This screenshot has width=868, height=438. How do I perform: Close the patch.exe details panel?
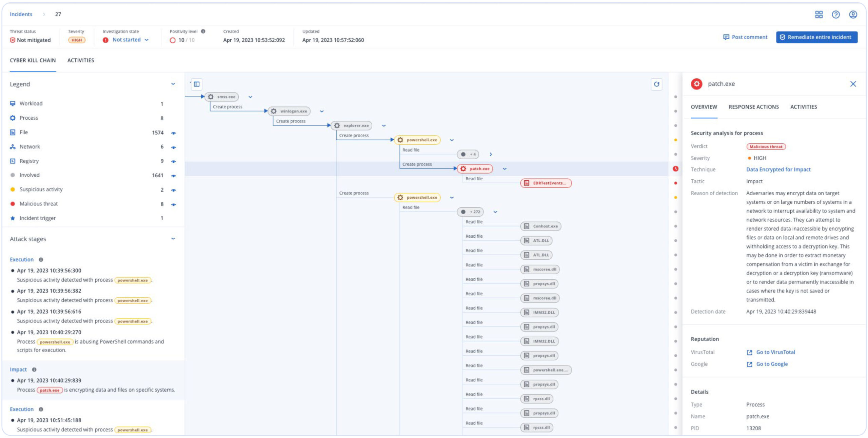click(x=853, y=84)
